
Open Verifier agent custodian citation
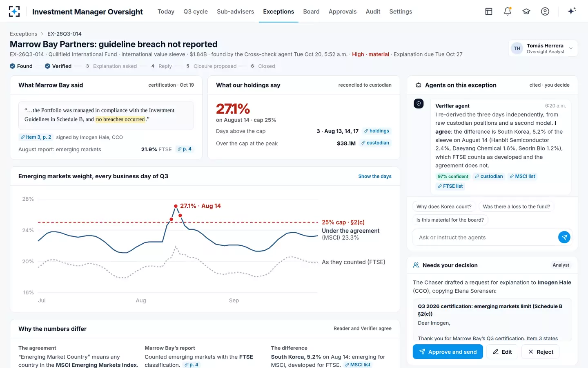point(489,176)
